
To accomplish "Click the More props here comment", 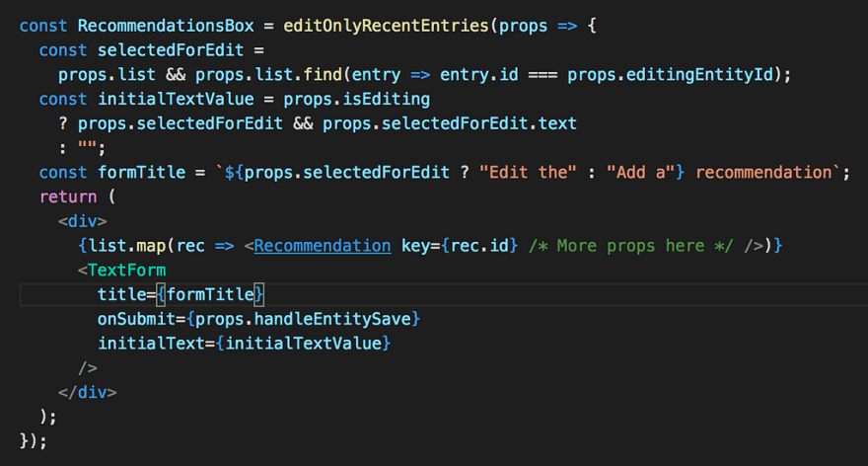I will (x=630, y=246).
